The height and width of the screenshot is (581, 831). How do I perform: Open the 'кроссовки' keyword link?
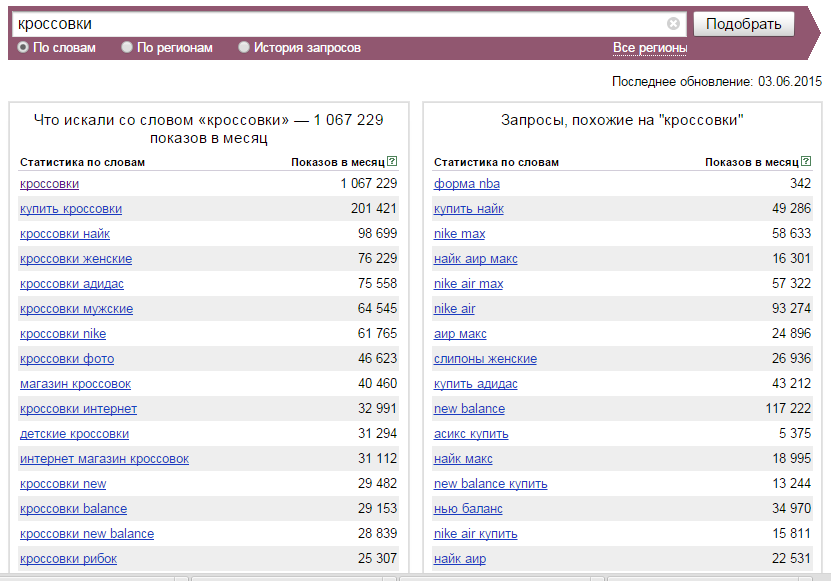(49, 184)
